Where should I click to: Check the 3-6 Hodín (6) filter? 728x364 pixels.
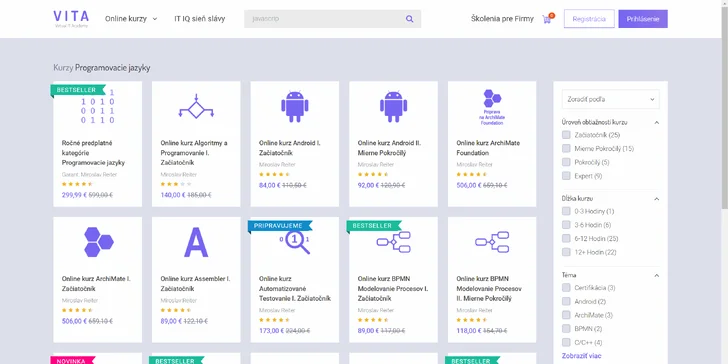pos(566,225)
